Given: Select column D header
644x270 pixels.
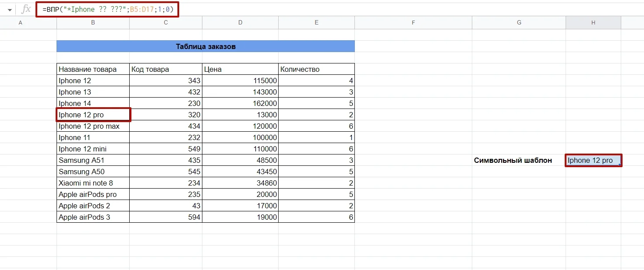Looking at the screenshot, I should click(240, 22).
